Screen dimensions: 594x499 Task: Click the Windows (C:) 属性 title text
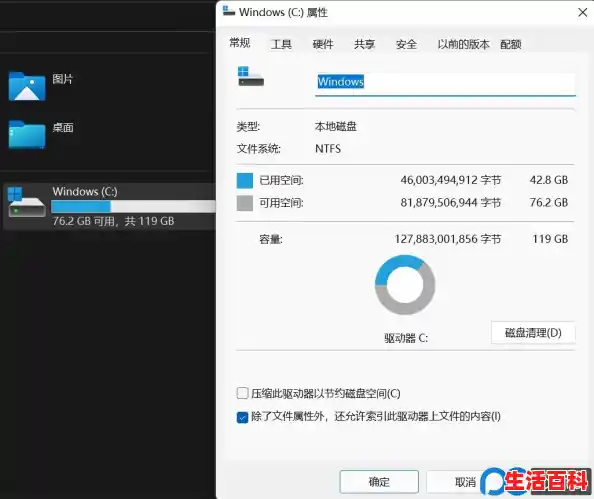[x=283, y=13]
